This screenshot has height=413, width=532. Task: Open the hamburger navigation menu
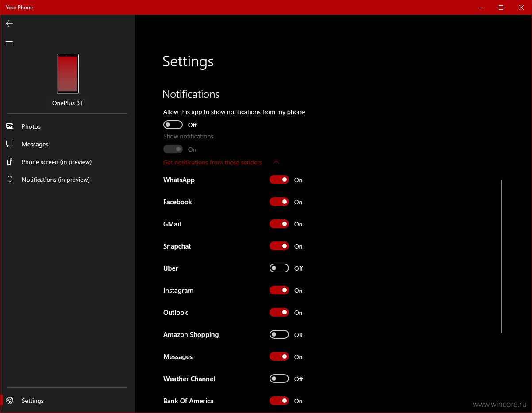9,43
